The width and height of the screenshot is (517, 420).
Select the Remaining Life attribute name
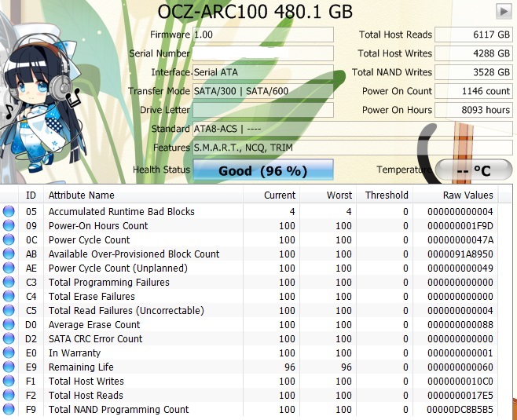[81, 367]
